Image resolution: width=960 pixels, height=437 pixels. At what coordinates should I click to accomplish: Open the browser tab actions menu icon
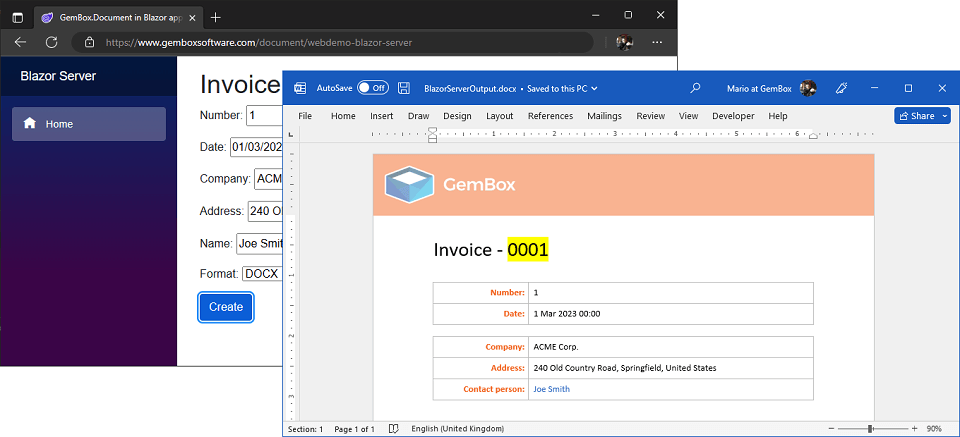tap(17, 17)
